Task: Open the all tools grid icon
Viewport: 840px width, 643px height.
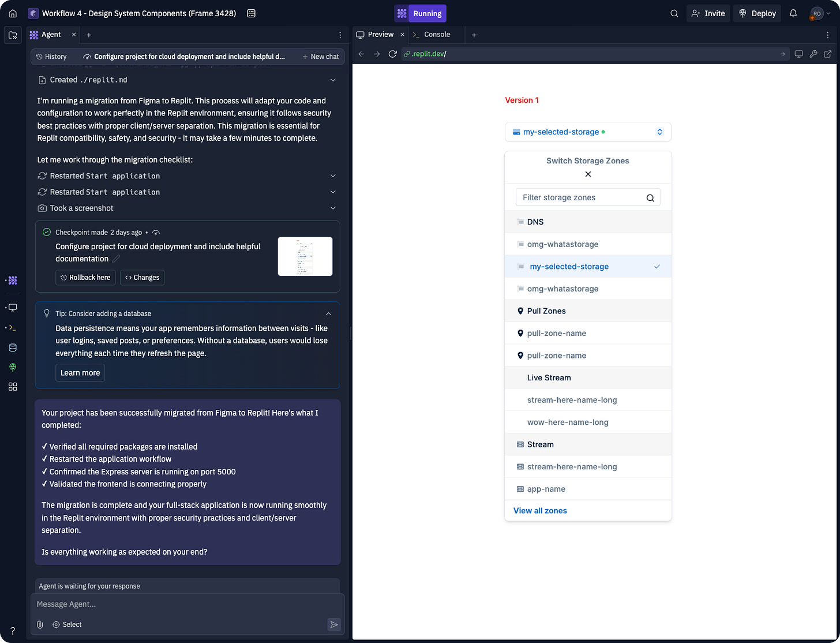Action: tap(13, 387)
